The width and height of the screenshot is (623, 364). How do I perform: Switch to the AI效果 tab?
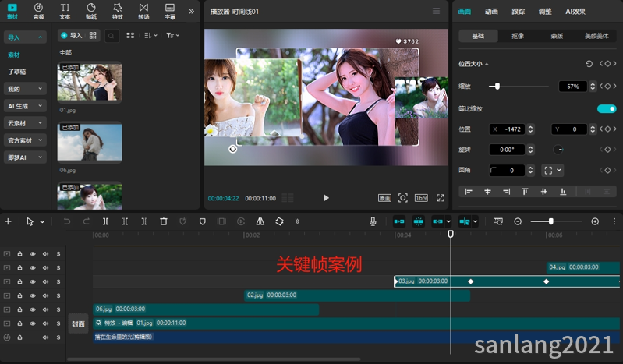(575, 12)
